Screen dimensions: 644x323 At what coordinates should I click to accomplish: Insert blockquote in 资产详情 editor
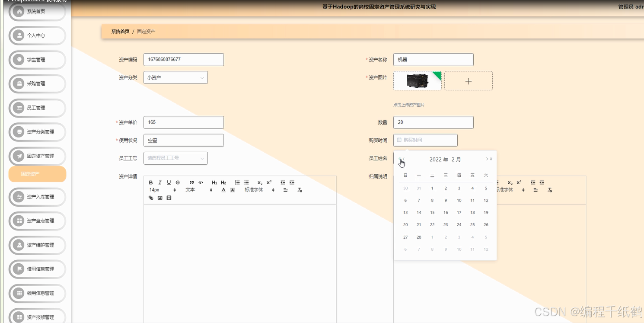point(192,182)
